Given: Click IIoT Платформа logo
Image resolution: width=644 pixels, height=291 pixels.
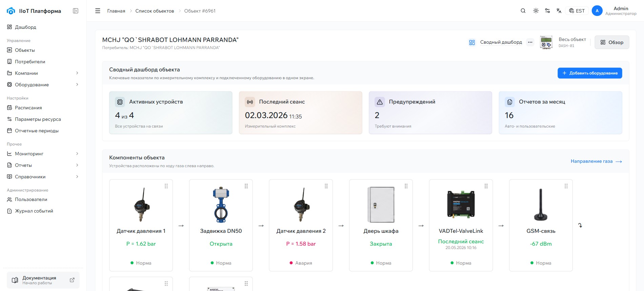Looking at the screenshot, I should (x=34, y=11).
